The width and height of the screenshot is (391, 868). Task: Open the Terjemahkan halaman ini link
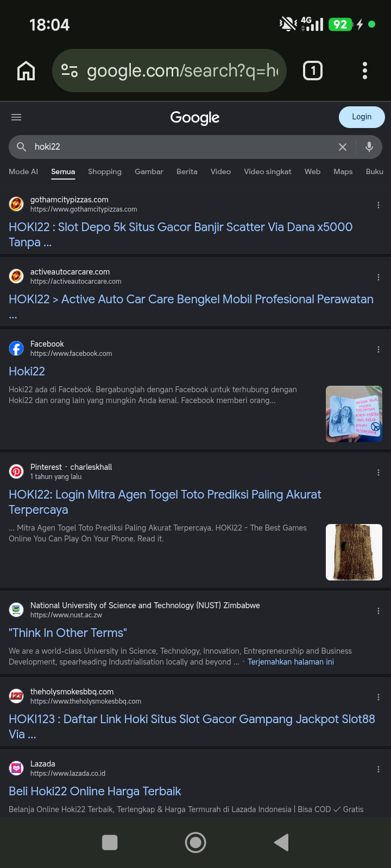coord(291,662)
